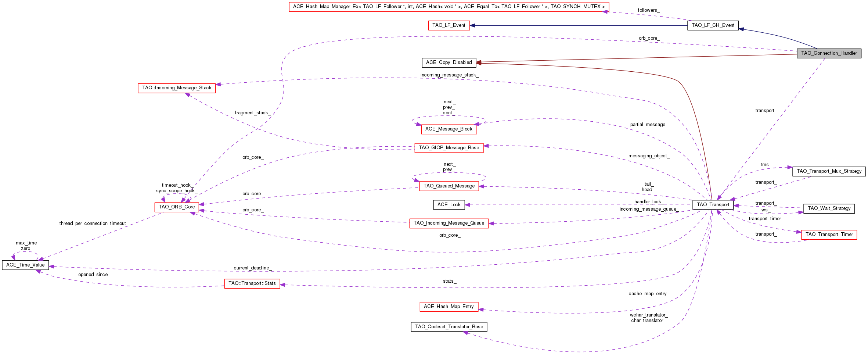
Task: Open the ACE_Lock class node
Action: click(x=449, y=205)
